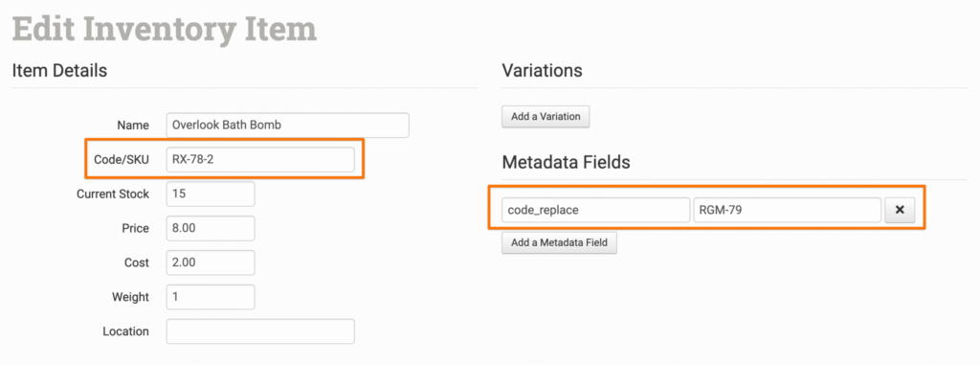Screen dimensions: 980x365
Task: Select the Cost input box
Action: click(x=211, y=262)
